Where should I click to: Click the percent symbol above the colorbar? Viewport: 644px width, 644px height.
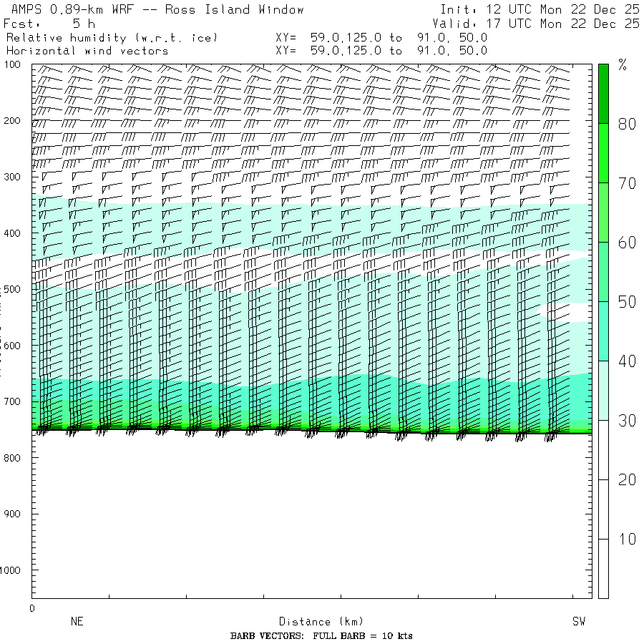(x=623, y=66)
